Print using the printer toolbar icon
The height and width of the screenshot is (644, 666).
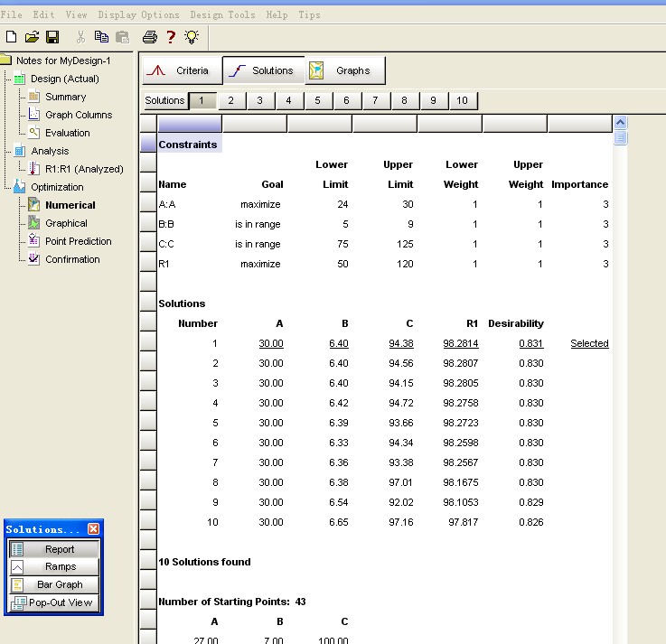[150, 37]
